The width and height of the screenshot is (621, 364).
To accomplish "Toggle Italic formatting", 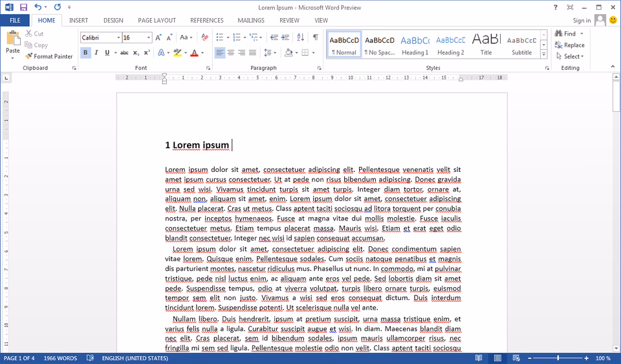I will coord(96,52).
